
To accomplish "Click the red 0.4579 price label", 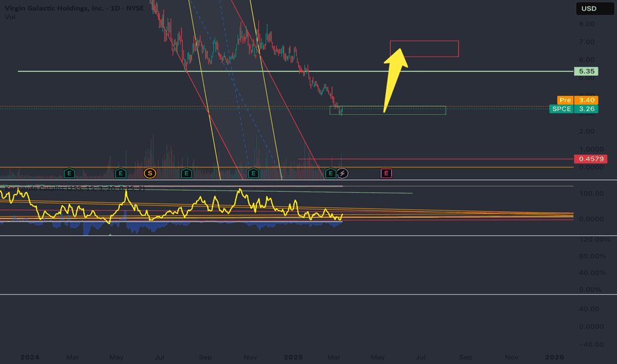I will 591,159.
